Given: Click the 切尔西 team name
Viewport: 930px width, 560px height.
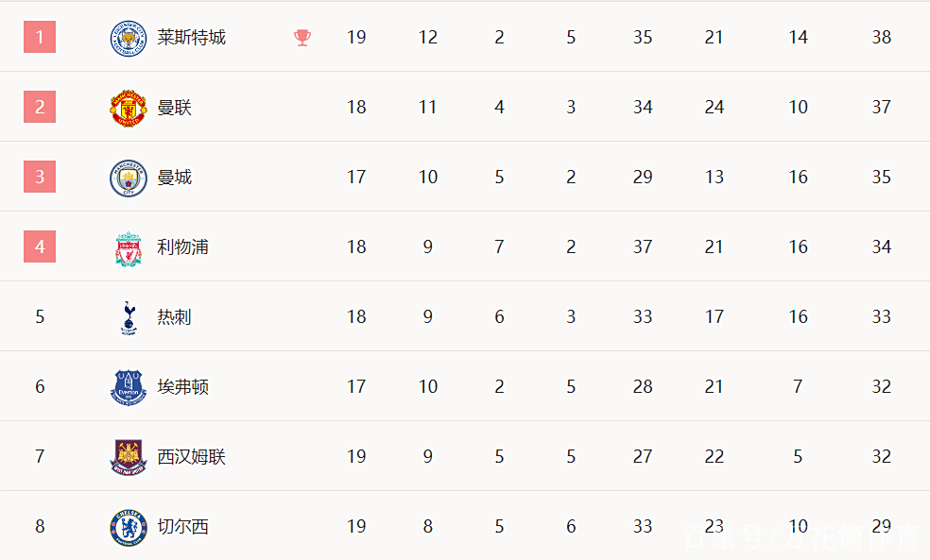Looking at the screenshot, I should pyautogui.click(x=183, y=527).
